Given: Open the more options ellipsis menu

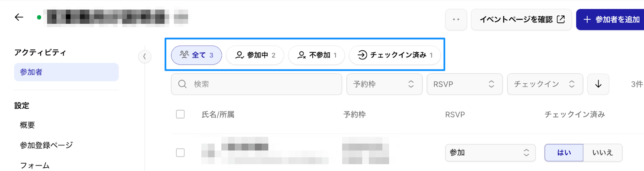Looking at the screenshot, I should (456, 19).
